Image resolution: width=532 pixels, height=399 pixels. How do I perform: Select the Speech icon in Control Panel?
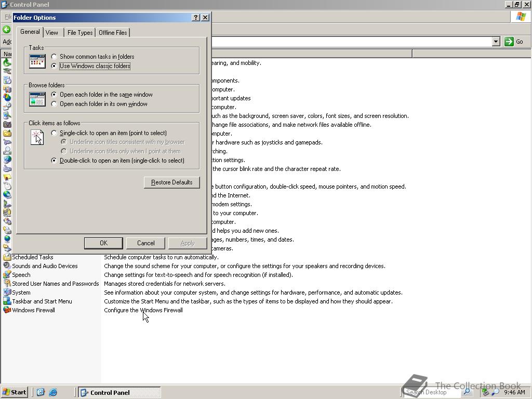(7, 275)
